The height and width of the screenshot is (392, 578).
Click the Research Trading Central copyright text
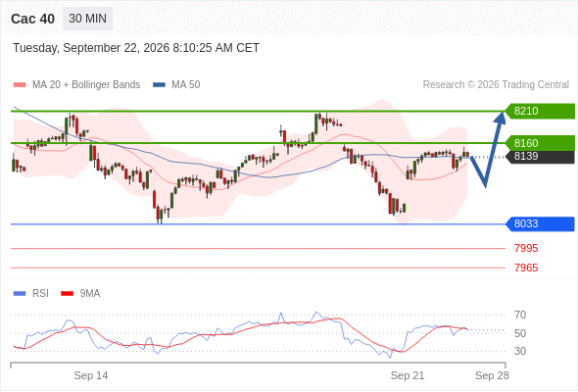coord(496,85)
